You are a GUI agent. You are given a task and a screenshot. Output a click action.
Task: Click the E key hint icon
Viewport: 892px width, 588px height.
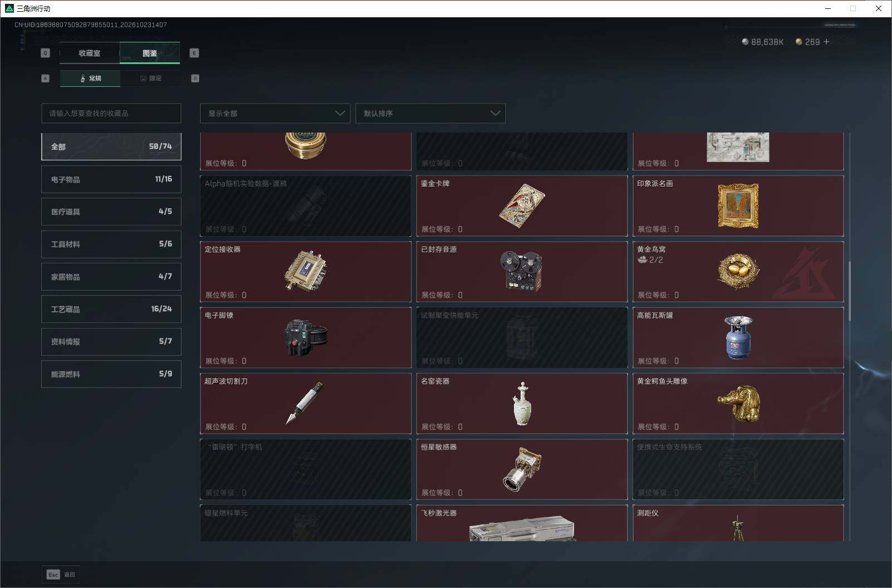(x=194, y=53)
